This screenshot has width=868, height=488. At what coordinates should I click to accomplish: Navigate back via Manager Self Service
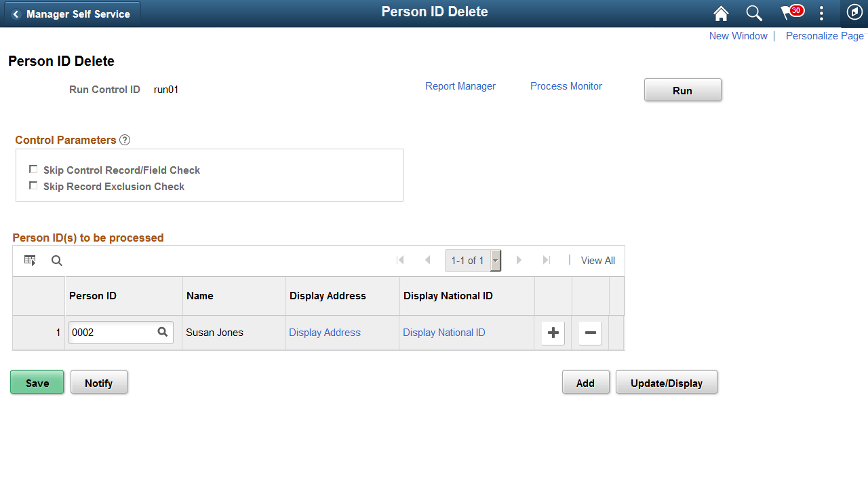[71, 13]
